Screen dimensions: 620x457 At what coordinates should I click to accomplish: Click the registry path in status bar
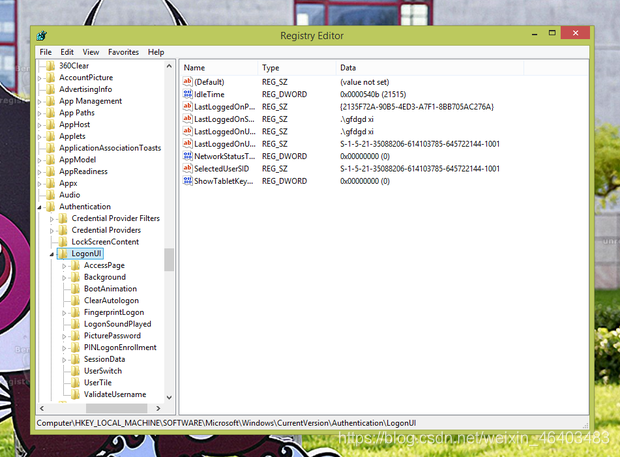tap(226, 423)
